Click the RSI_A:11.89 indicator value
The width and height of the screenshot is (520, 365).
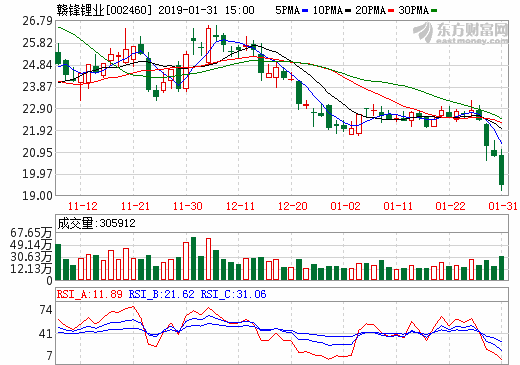tap(89, 294)
